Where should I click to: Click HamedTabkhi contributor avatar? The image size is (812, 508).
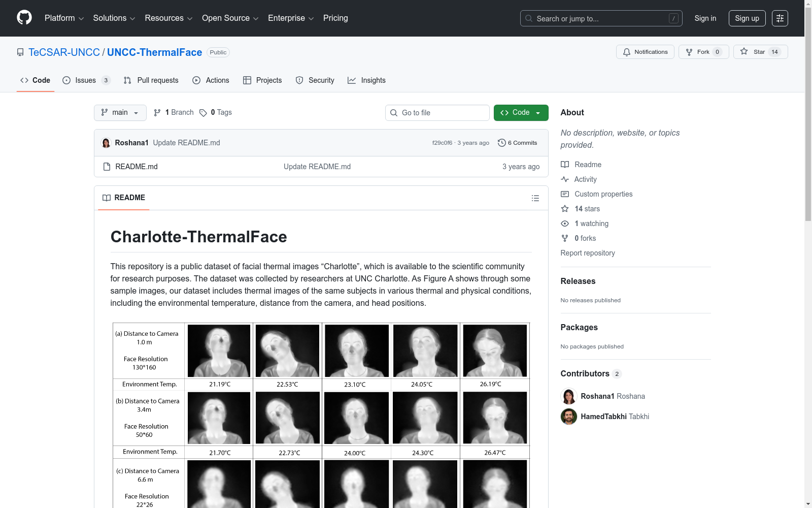click(x=569, y=417)
